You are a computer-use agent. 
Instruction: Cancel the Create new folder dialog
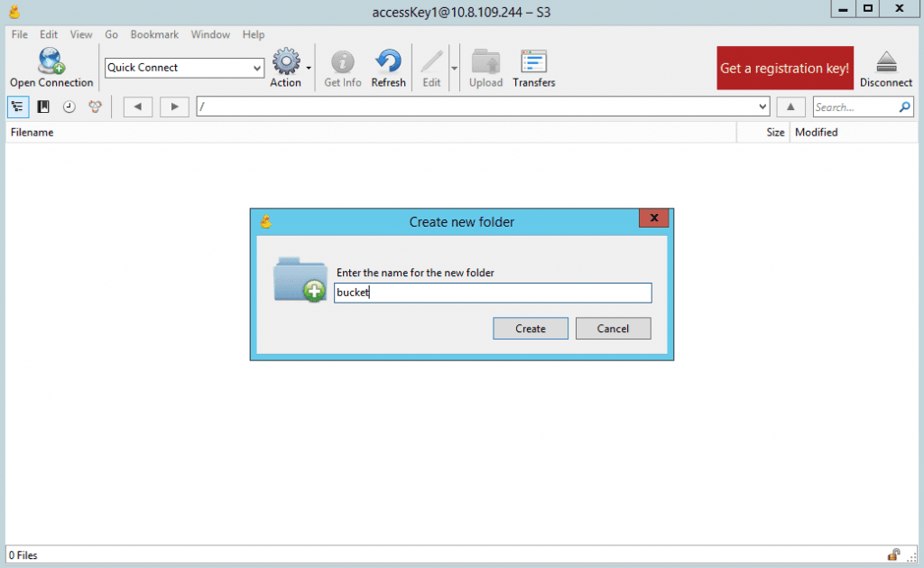point(613,329)
